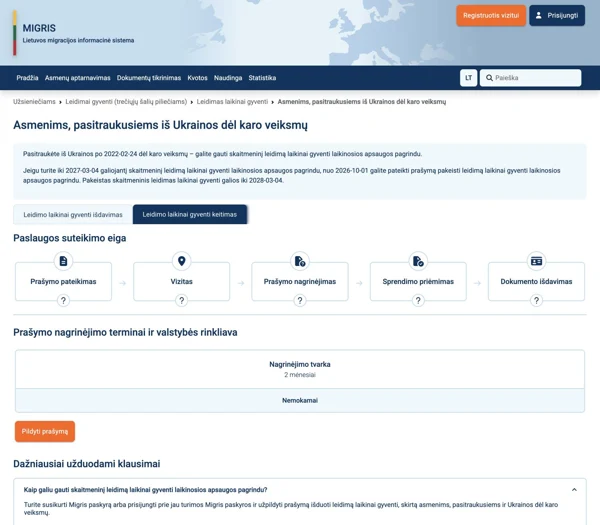Click the FAQ question about skaitmeninį leidimą
Screen dimensions: 600x525
coord(145,489)
